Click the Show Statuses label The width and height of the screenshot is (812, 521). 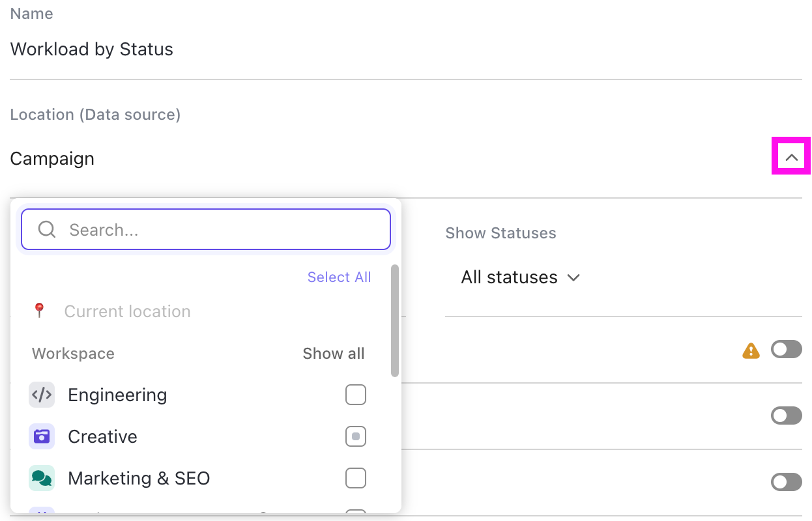point(500,233)
